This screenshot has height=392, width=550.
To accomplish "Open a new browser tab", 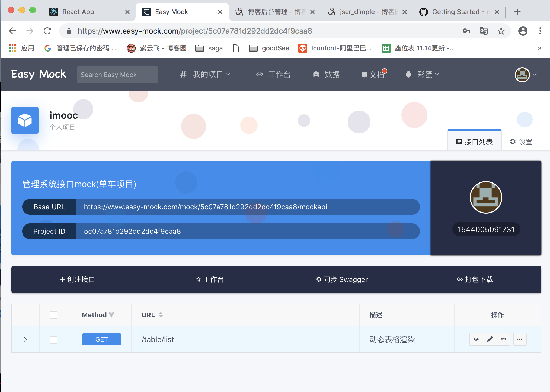I will pyautogui.click(x=517, y=12).
